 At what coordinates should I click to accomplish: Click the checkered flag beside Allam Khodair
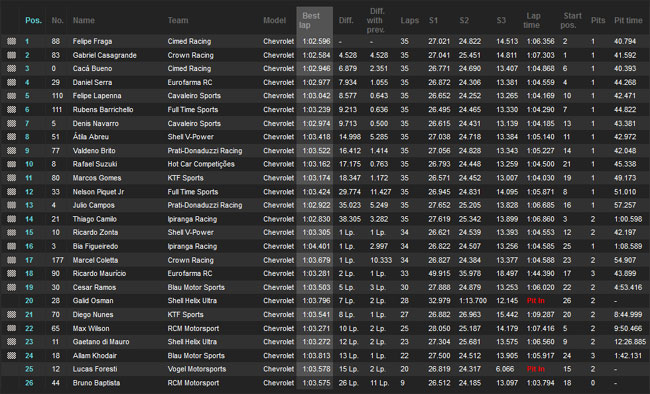(x=12, y=355)
